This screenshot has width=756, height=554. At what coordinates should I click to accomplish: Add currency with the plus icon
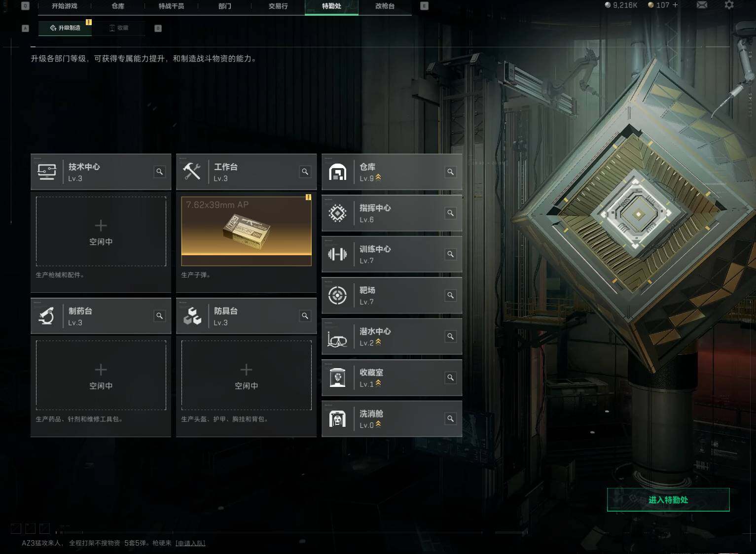point(675,5)
